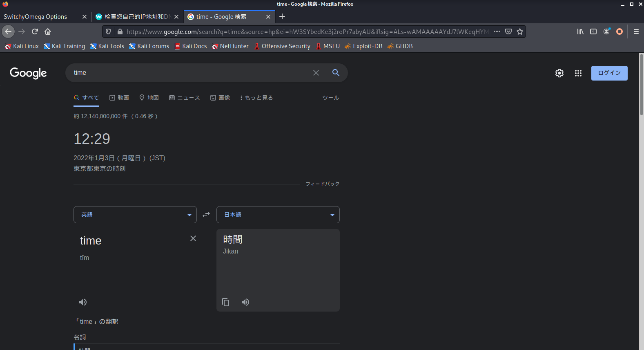This screenshot has width=644, height=350.
Task: Close the time - Google 検索 tab
Action: (x=268, y=17)
